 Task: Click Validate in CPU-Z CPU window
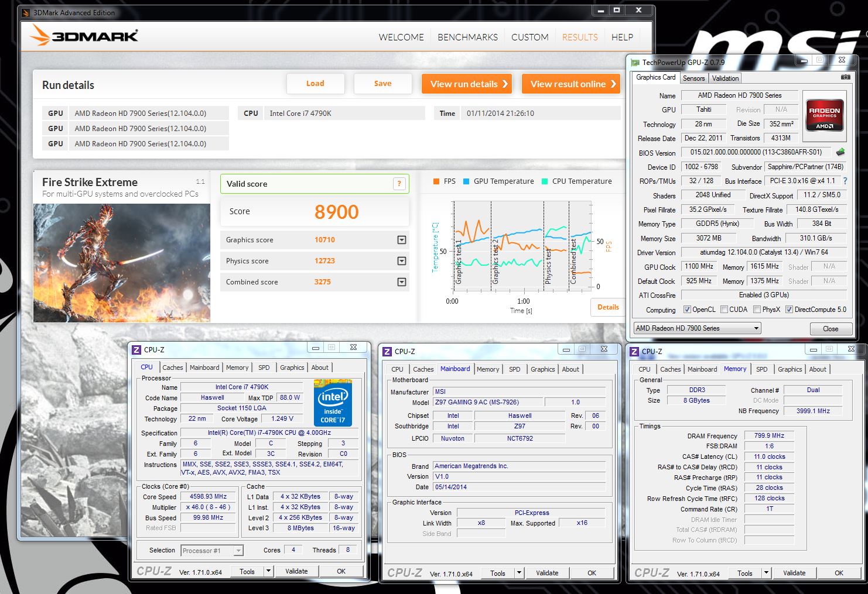(x=296, y=571)
